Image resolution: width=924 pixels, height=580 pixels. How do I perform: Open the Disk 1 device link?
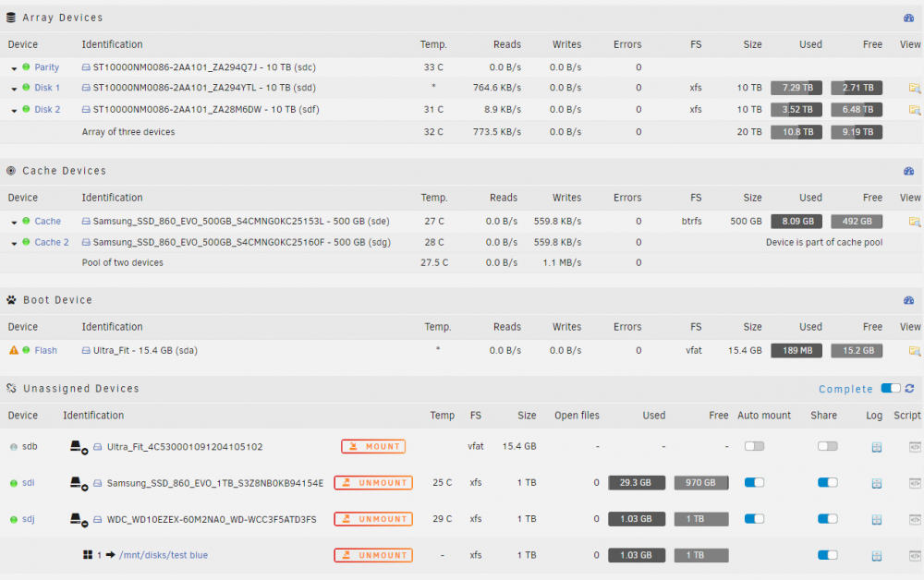coord(47,88)
